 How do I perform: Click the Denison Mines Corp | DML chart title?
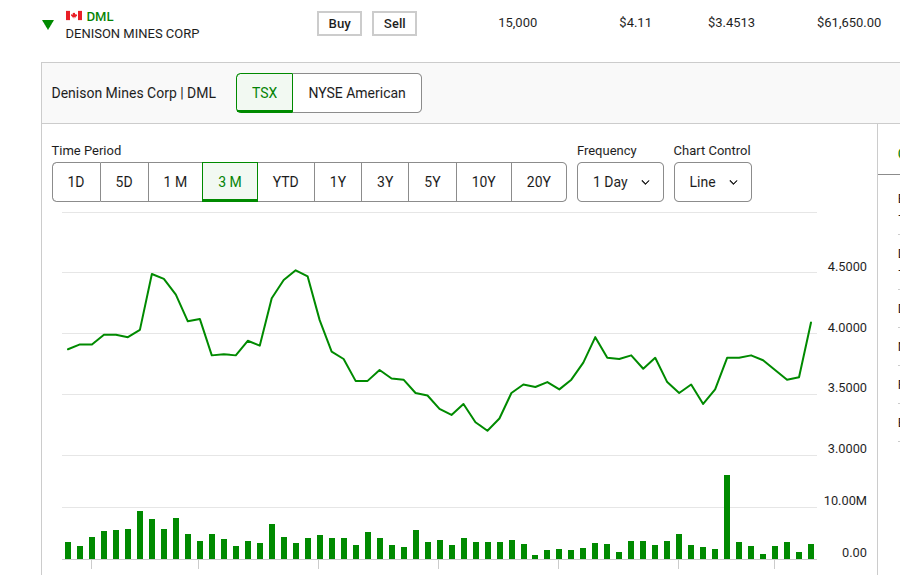point(134,93)
